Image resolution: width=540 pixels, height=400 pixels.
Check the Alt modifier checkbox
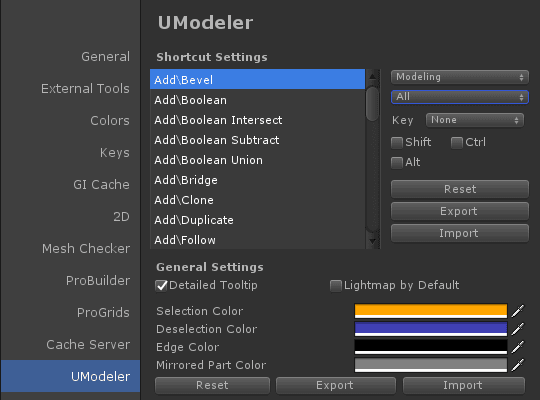(x=397, y=162)
